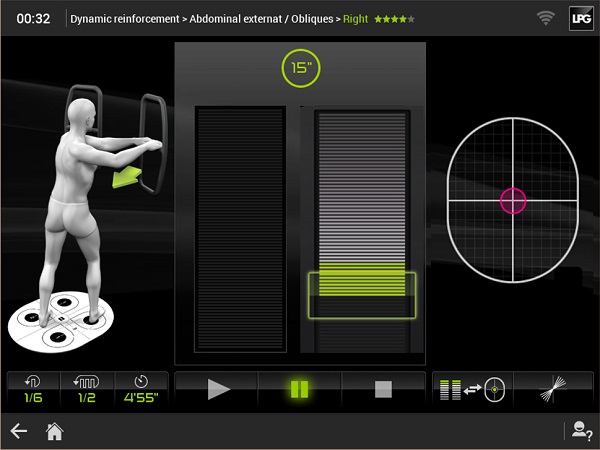Stop the exercise session

pos(383,389)
